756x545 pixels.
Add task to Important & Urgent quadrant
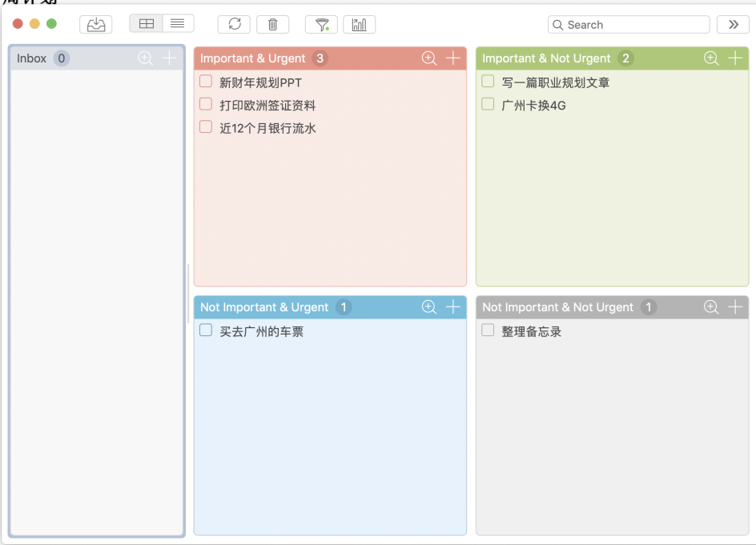(453, 58)
